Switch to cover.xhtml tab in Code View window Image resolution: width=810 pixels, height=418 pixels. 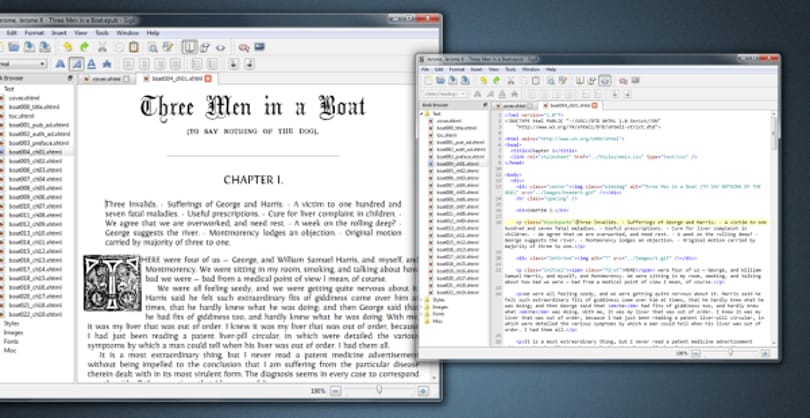pos(515,105)
